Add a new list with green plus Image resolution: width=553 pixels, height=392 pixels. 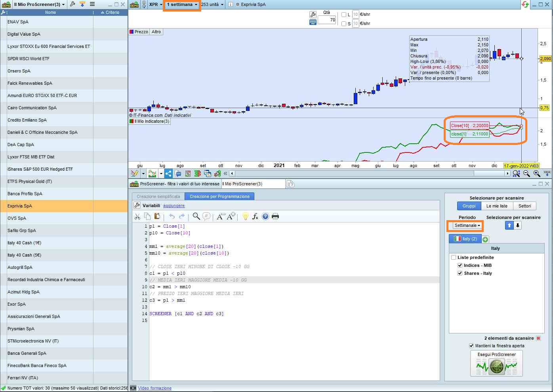pos(485,239)
